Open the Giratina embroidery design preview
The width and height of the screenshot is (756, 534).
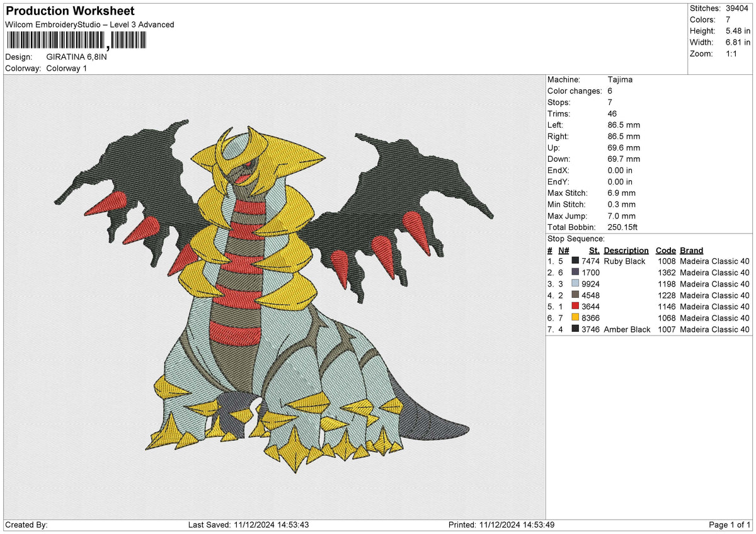pos(275,297)
